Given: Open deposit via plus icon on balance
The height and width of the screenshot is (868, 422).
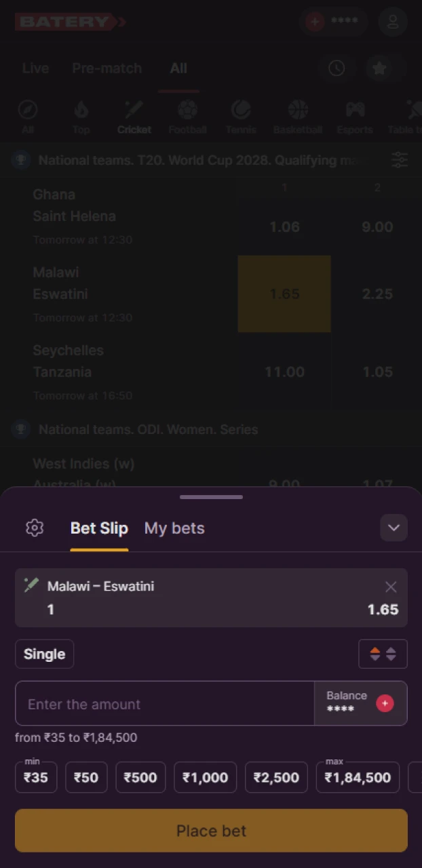Looking at the screenshot, I should click(x=314, y=21).
